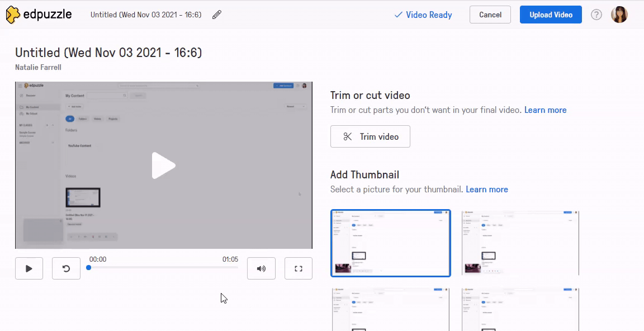Select the second thumbnail in top row
This screenshot has width=644, height=331.
click(x=520, y=243)
